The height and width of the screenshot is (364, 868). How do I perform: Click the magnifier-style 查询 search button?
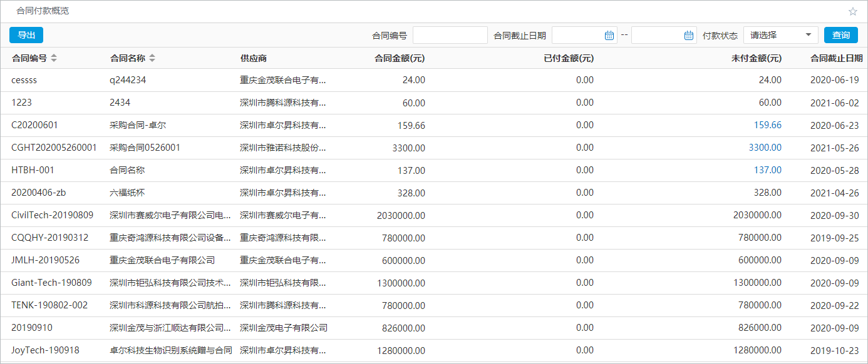click(x=841, y=35)
